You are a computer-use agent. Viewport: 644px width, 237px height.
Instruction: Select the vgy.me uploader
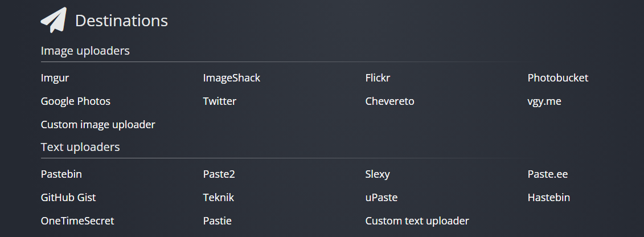[544, 101]
